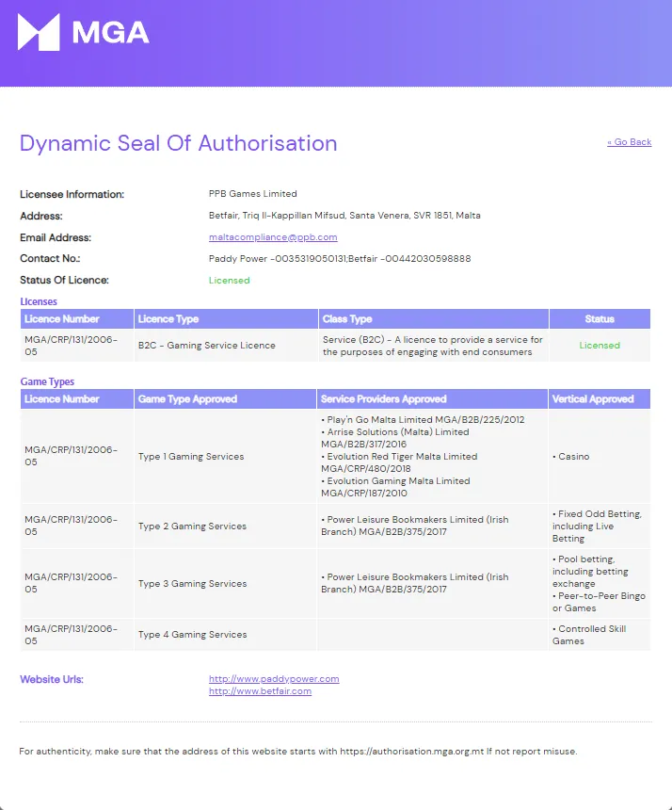672x810 pixels.
Task: Click the Controlled Skill Games vertical cell
Action: (592, 635)
